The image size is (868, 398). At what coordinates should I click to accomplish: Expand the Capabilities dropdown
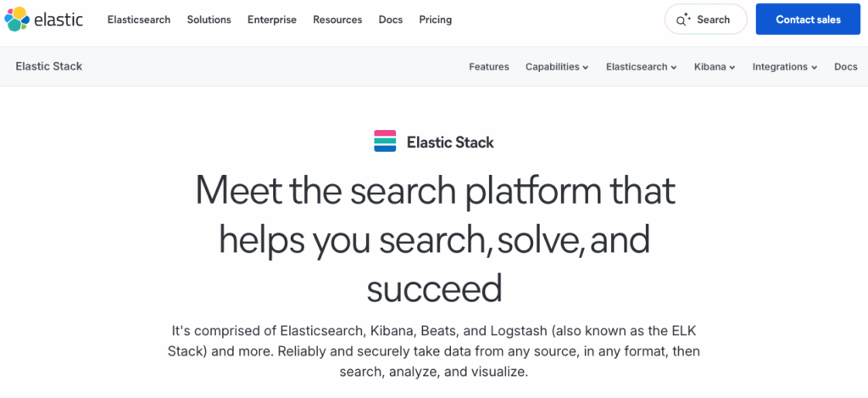point(557,67)
